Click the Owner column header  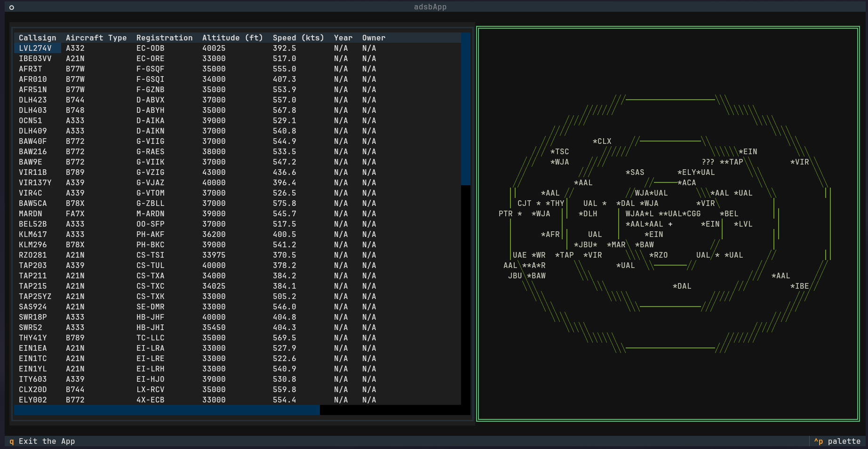(374, 38)
